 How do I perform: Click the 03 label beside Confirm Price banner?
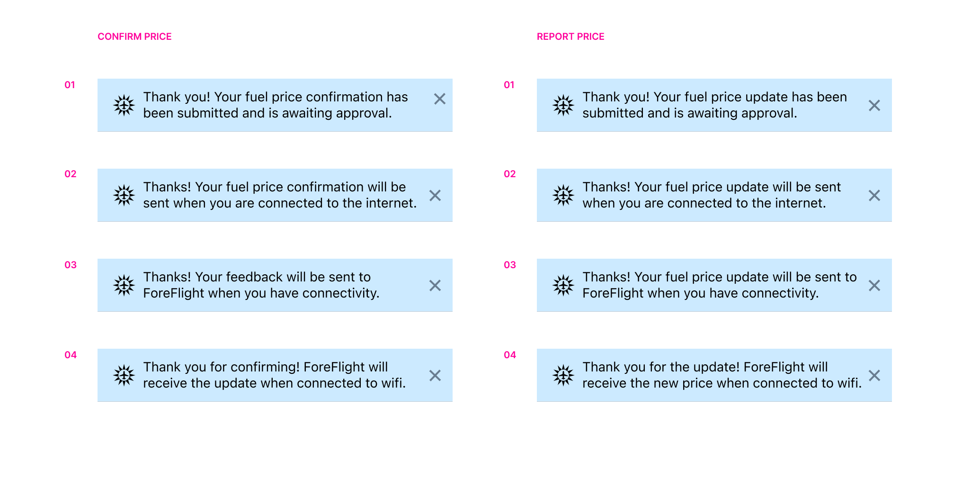click(x=71, y=265)
